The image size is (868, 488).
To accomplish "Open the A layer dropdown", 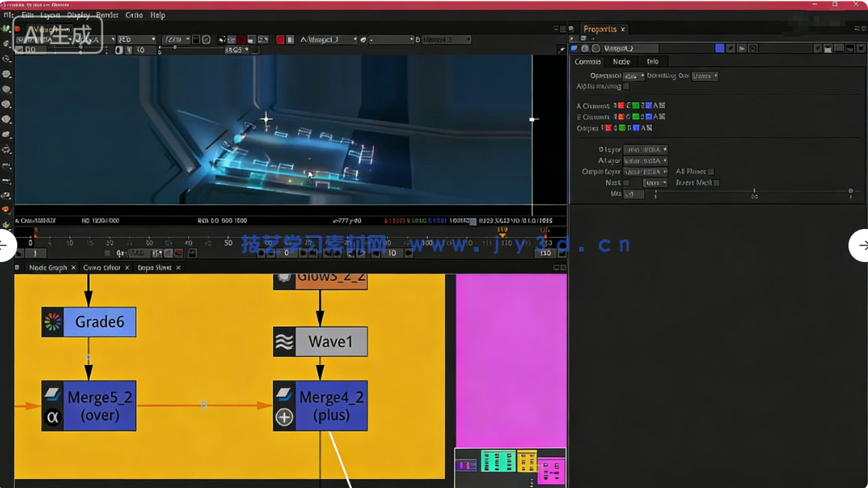I will (x=645, y=161).
